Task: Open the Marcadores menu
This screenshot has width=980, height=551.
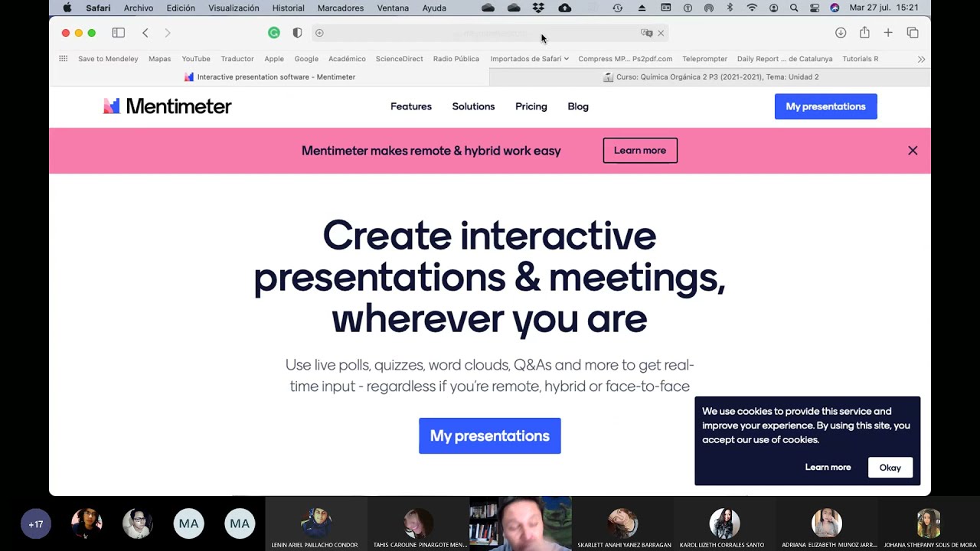Action: tap(341, 8)
